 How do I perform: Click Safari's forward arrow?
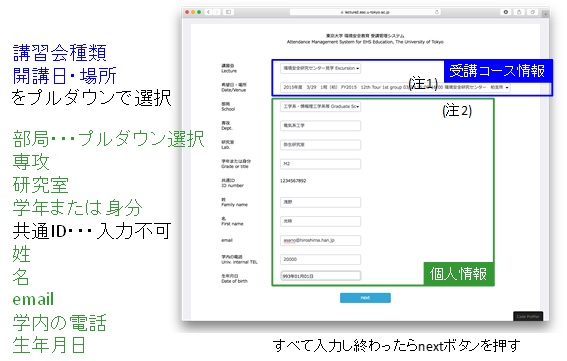coord(216,12)
